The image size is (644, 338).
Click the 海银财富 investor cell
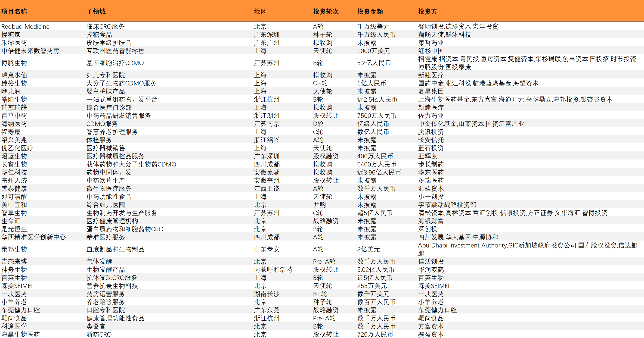tap(431, 221)
